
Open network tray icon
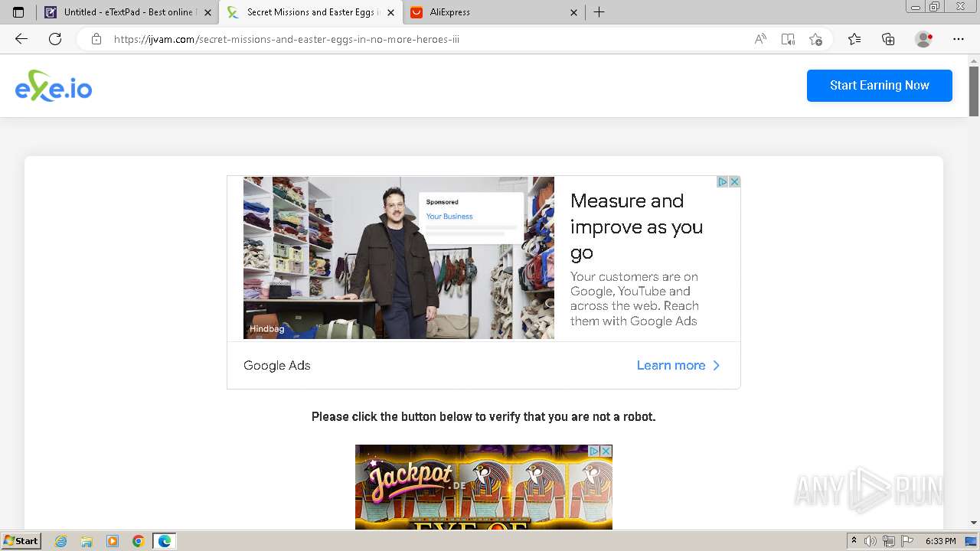pos(889,541)
